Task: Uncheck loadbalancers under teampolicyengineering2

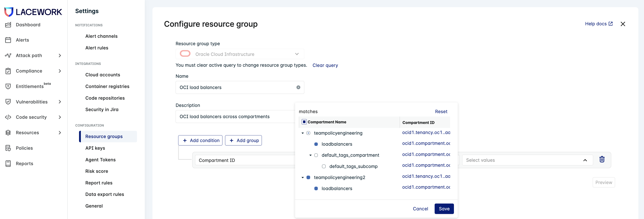Action: pos(316,188)
